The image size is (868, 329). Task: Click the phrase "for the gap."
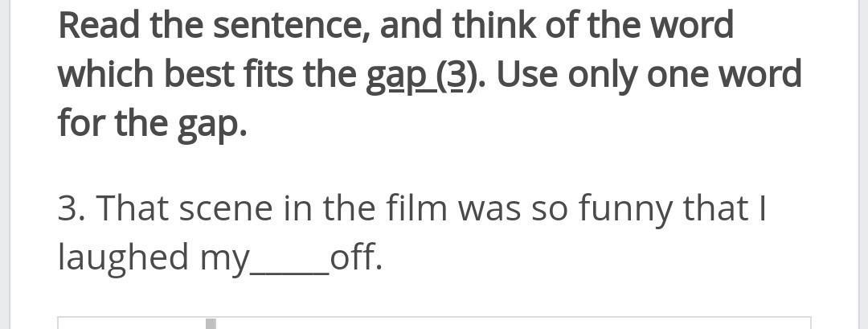pos(152,124)
